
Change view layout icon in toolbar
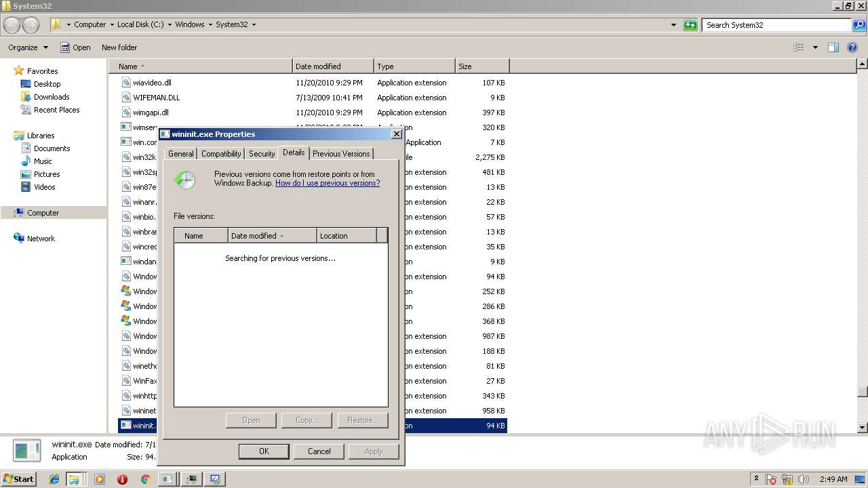tap(799, 47)
